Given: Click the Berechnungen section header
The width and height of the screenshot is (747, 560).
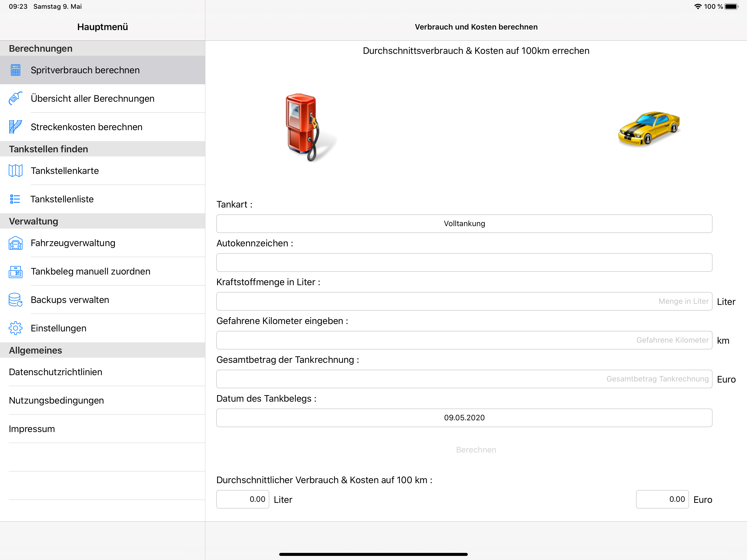Looking at the screenshot, I should coord(103,48).
